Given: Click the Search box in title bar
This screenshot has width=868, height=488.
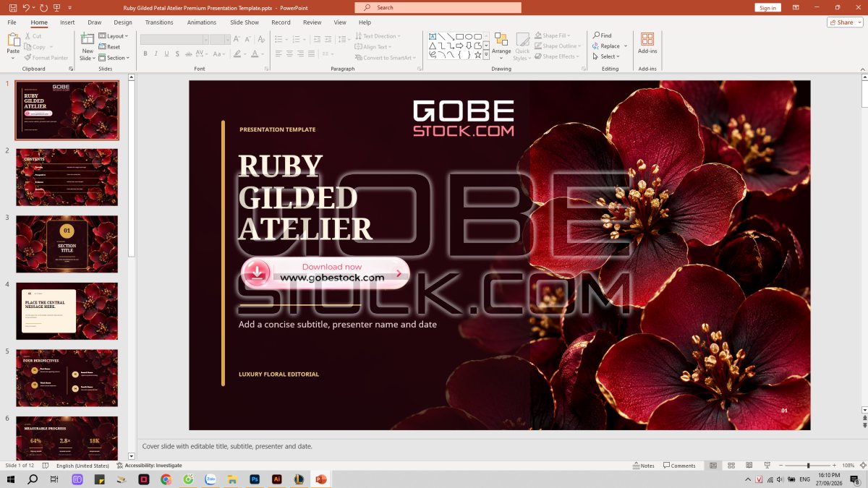Looking at the screenshot, I should click(x=438, y=7).
